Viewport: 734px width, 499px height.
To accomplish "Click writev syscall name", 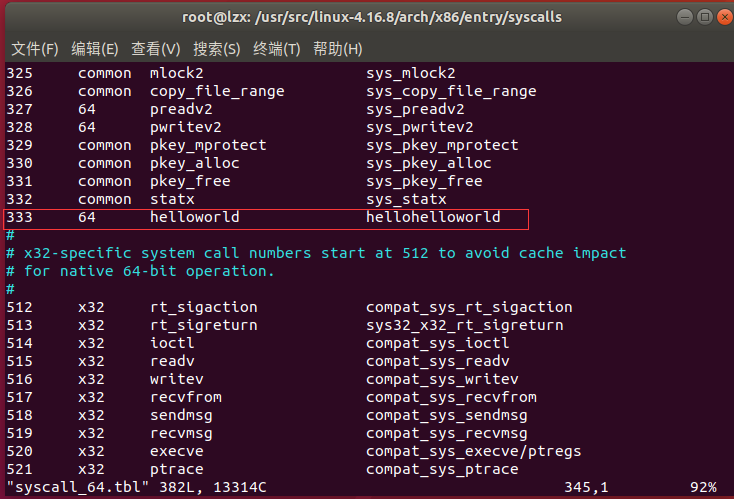I will [176, 380].
